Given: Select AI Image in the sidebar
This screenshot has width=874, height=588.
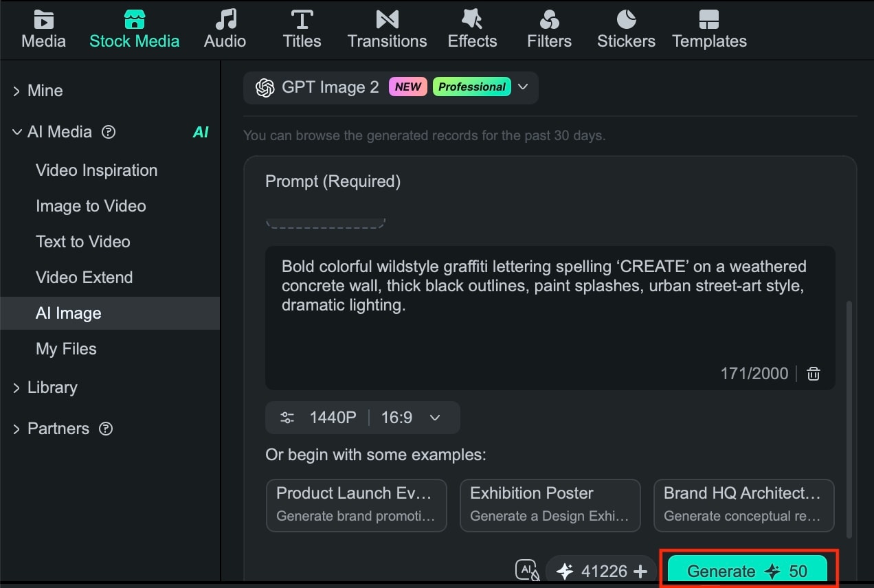Looking at the screenshot, I should 110,313.
